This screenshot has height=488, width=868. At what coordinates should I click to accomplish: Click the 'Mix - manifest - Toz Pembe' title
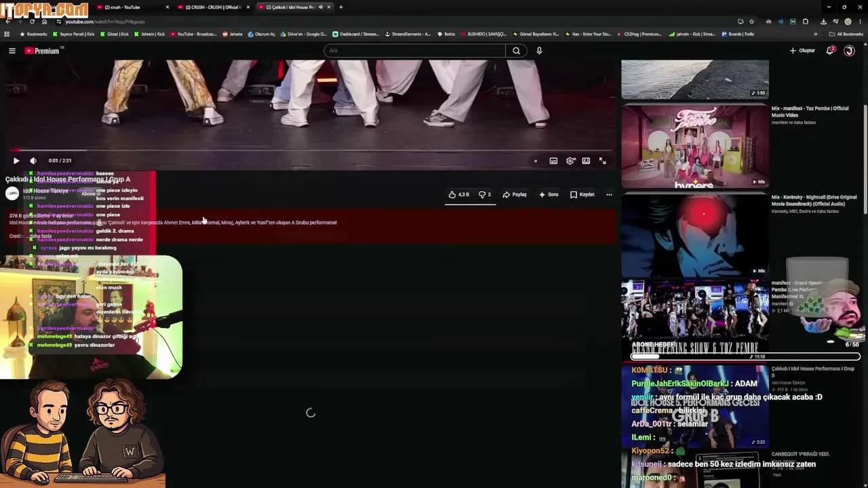click(x=810, y=112)
